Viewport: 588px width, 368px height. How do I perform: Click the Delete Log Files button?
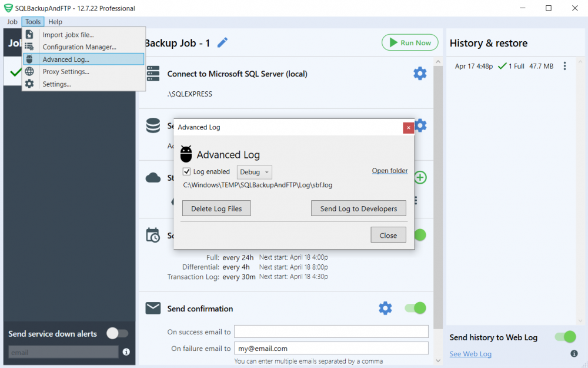[216, 208]
